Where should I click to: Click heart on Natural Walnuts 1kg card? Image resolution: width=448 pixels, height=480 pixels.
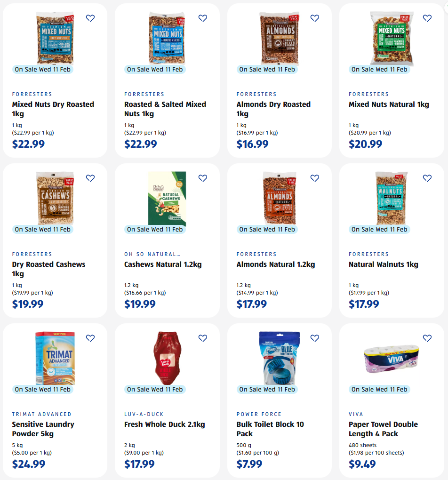[427, 178]
